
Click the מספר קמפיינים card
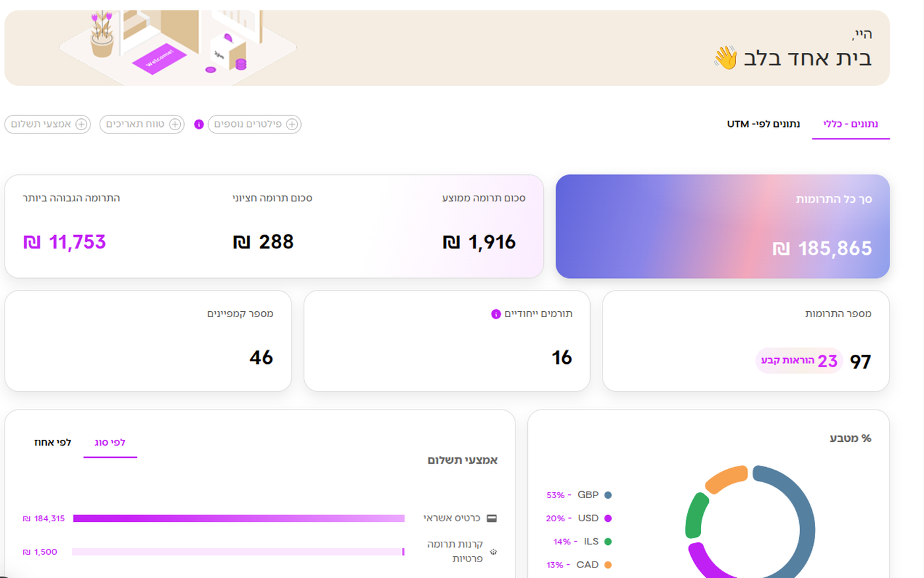coord(148,341)
